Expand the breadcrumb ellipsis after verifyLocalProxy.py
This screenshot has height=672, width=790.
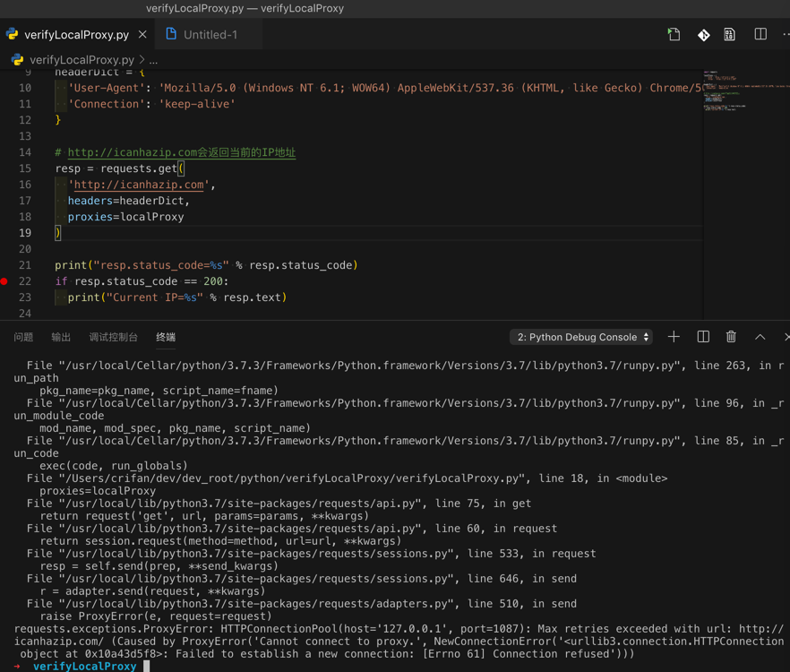click(153, 60)
